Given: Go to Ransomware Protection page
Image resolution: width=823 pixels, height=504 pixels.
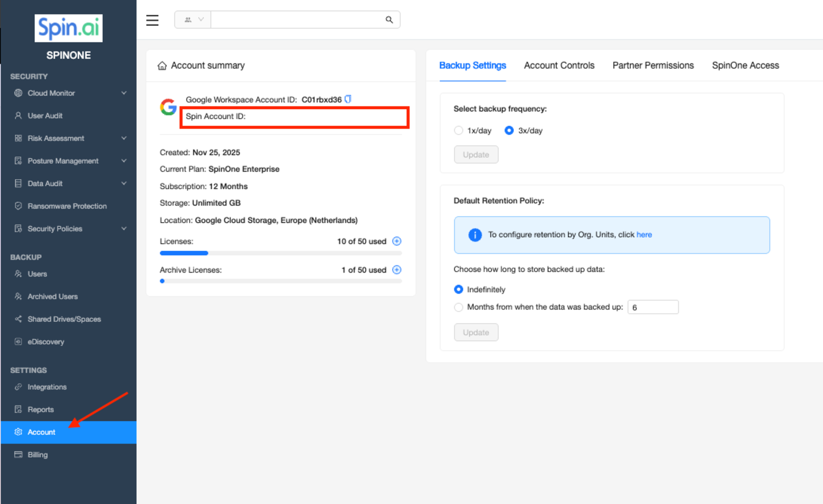Looking at the screenshot, I should pyautogui.click(x=68, y=206).
